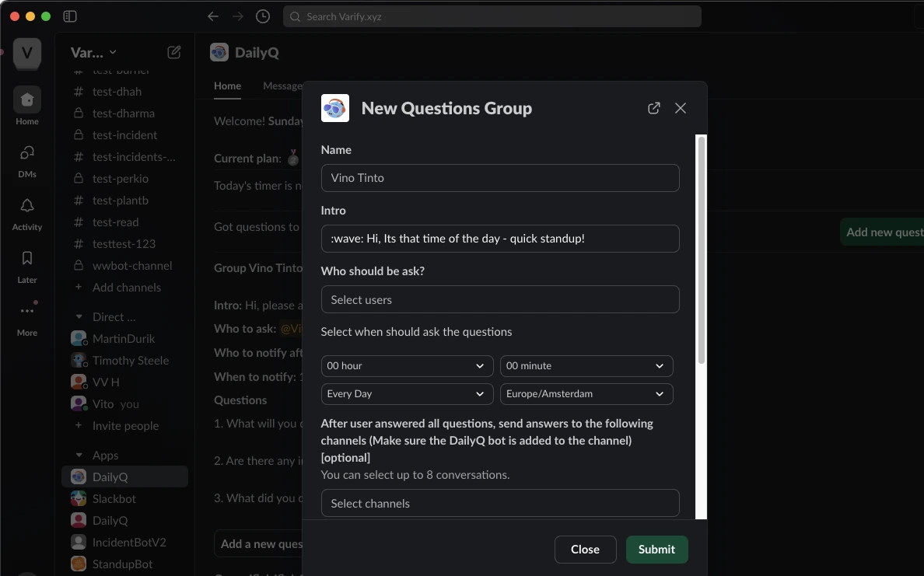The height and width of the screenshot is (576, 924).
Task: Open the 00 hour dropdown
Action: coord(407,365)
